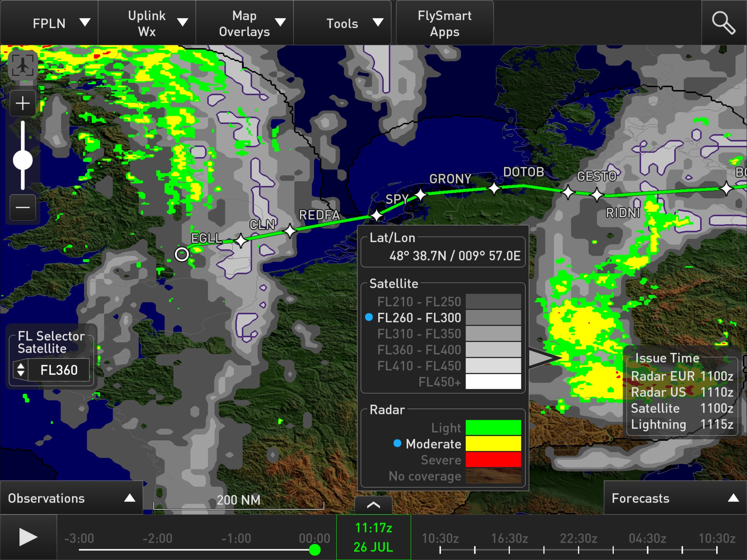Click the EGLL airport circle marker
The height and width of the screenshot is (560, 747).
coord(182,254)
